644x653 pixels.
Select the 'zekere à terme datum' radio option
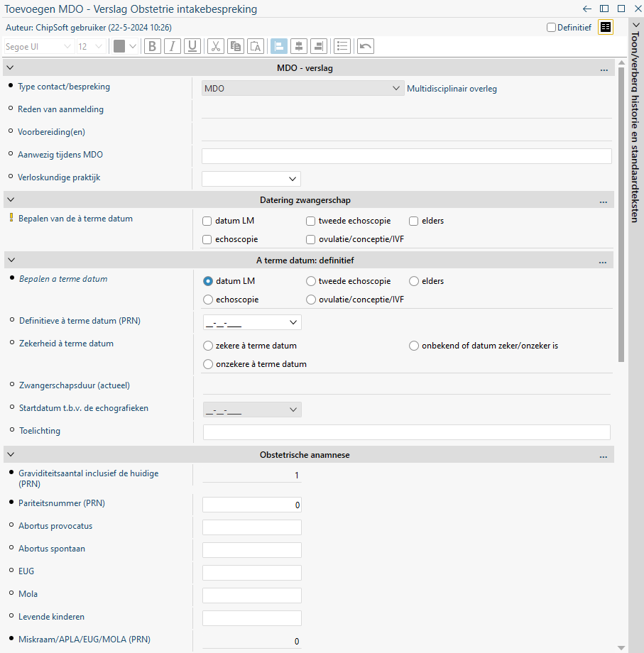coord(208,346)
